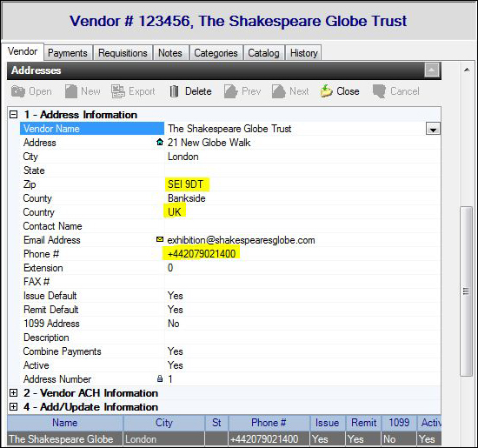Click the Delete trash icon
This screenshot has width=478, height=448.
[x=174, y=91]
